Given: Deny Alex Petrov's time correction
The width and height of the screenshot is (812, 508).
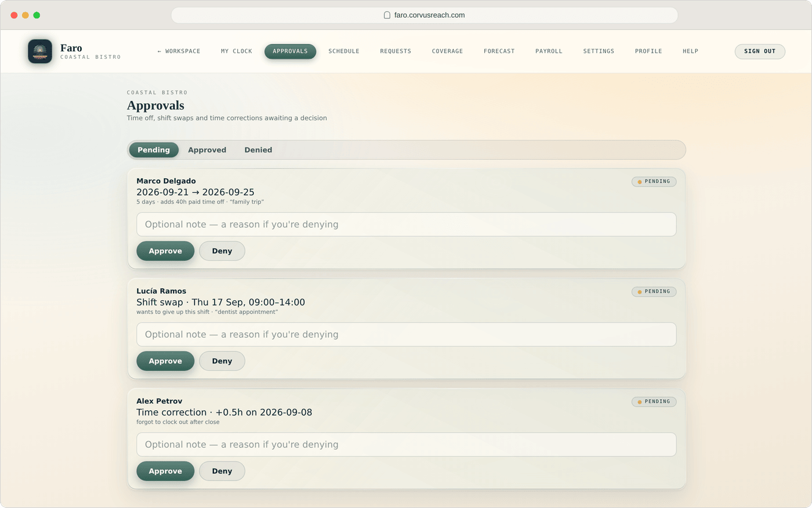Looking at the screenshot, I should (x=222, y=471).
